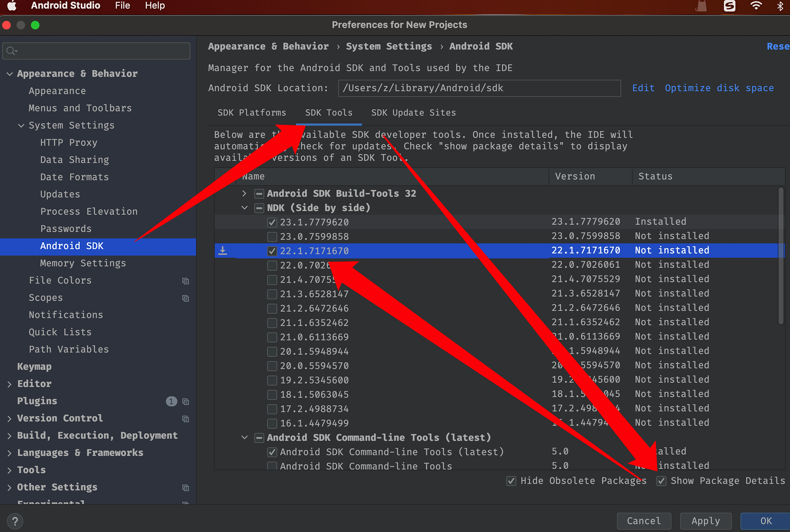Click the settings search field
The image size is (790, 532).
tap(96, 51)
